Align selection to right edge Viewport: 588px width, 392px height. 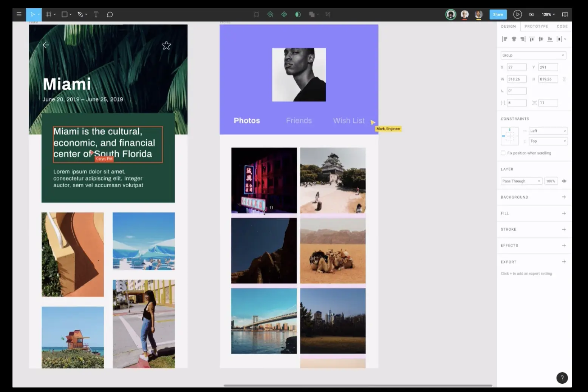(523, 39)
